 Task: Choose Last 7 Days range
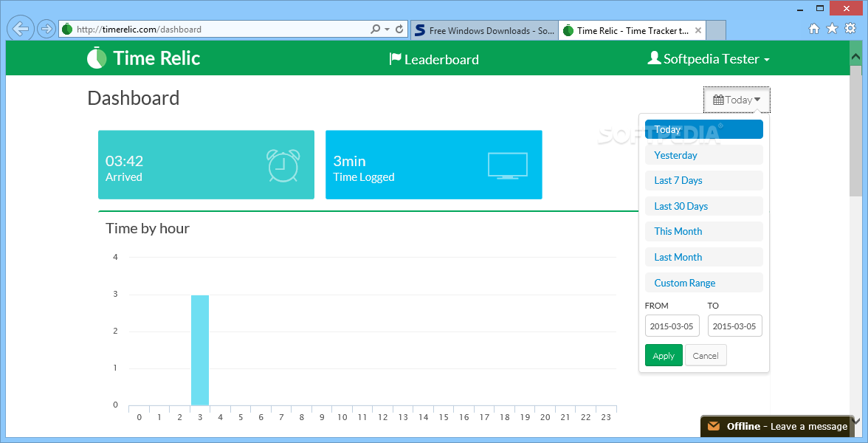click(704, 180)
